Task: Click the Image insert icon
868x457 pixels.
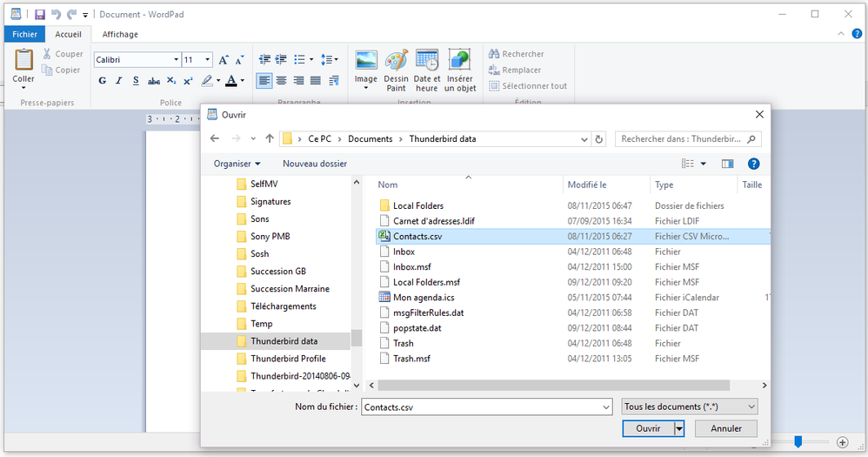Action: tap(366, 61)
